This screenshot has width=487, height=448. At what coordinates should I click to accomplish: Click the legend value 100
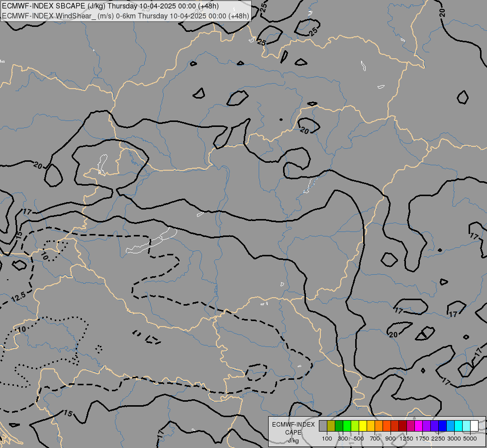point(327,439)
